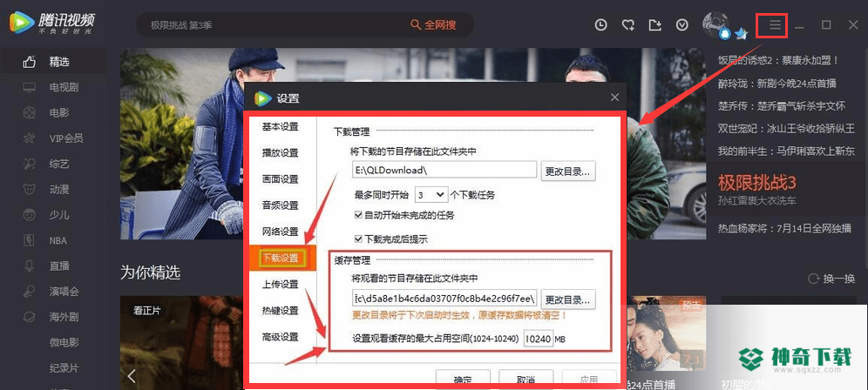Open 我的前半生 headline link

coord(785,151)
